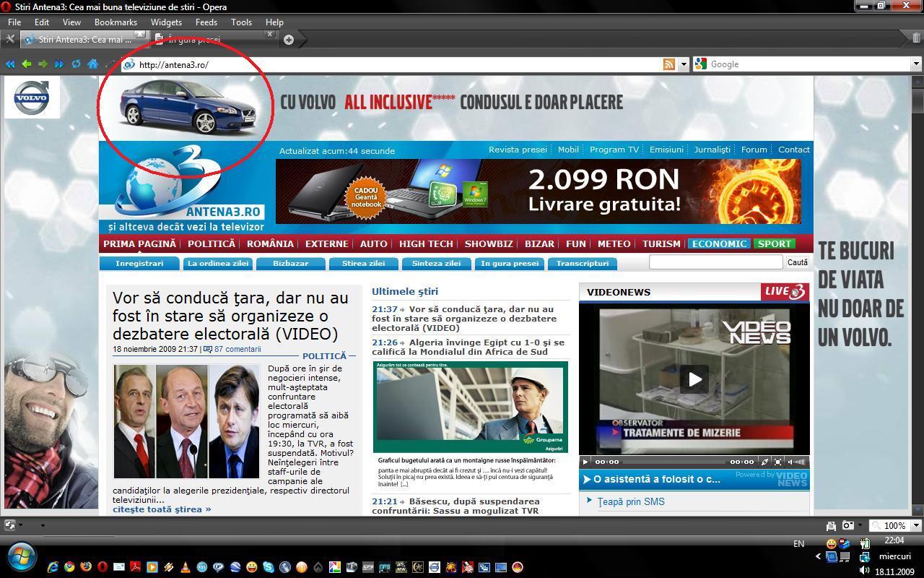The image size is (924, 578).
Task: Click the page vertical scrollbar
Action: [x=918, y=295]
